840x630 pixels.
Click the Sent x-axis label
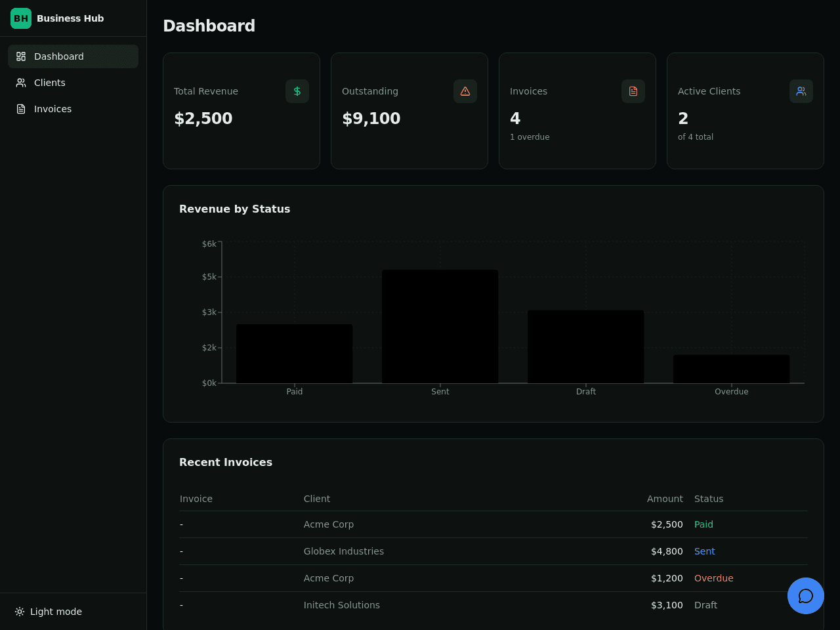(440, 392)
